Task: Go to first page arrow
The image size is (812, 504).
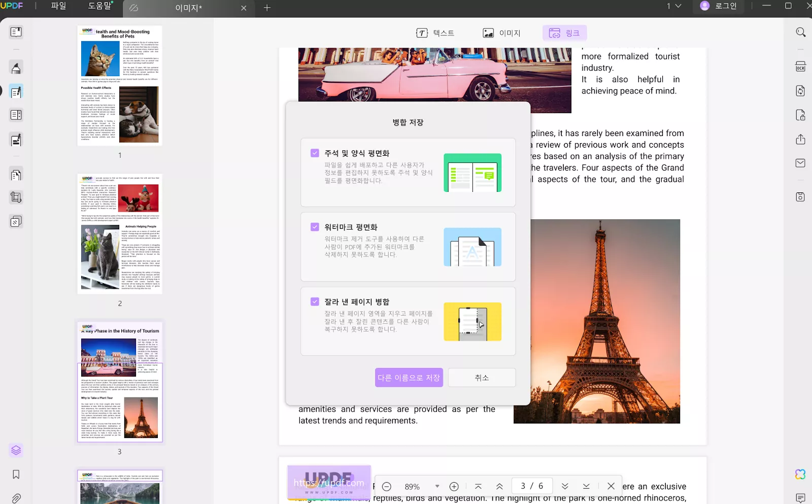Action: pos(478,486)
